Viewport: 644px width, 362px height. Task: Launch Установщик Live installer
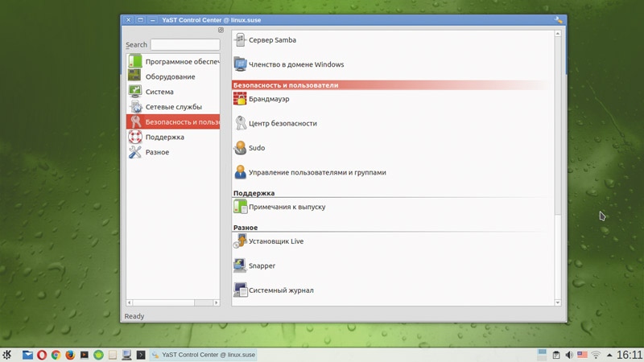point(269,241)
